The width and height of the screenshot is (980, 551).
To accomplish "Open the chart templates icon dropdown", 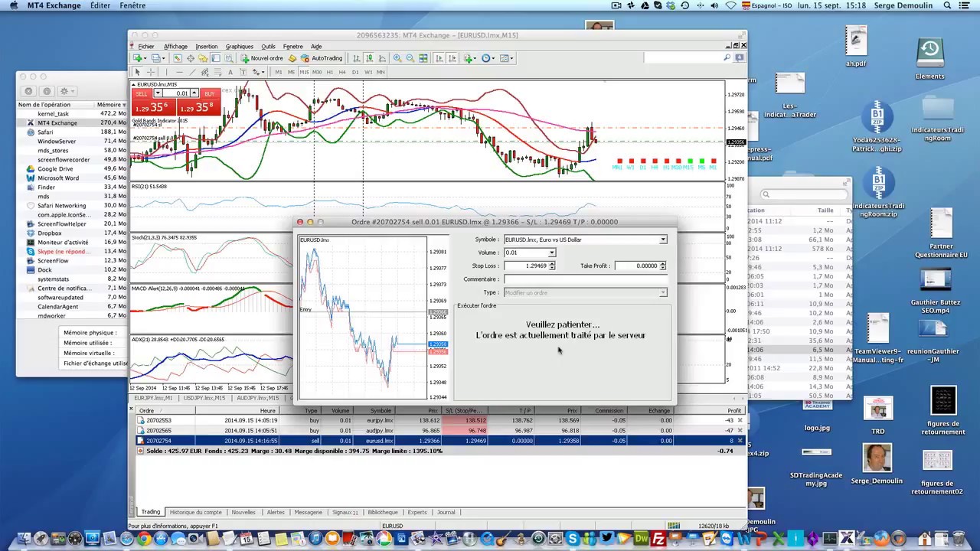I will [x=507, y=58].
